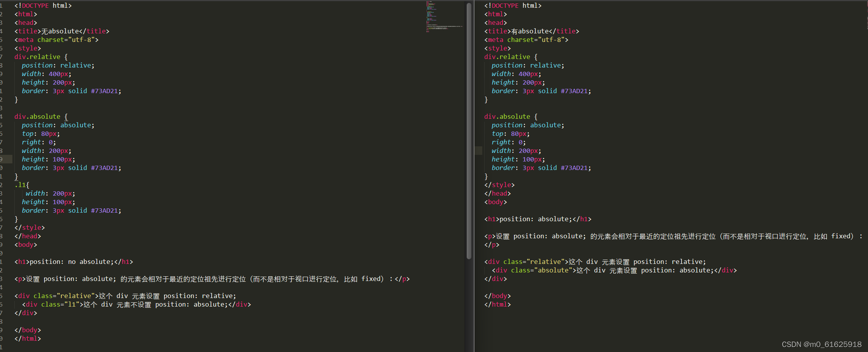Click the <p>设置 paragraph line in 无absolute file
The height and width of the screenshot is (352, 868).
tap(212, 279)
